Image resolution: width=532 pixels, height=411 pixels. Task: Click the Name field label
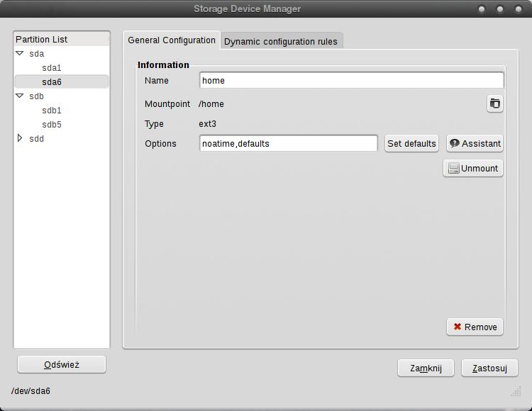point(157,81)
